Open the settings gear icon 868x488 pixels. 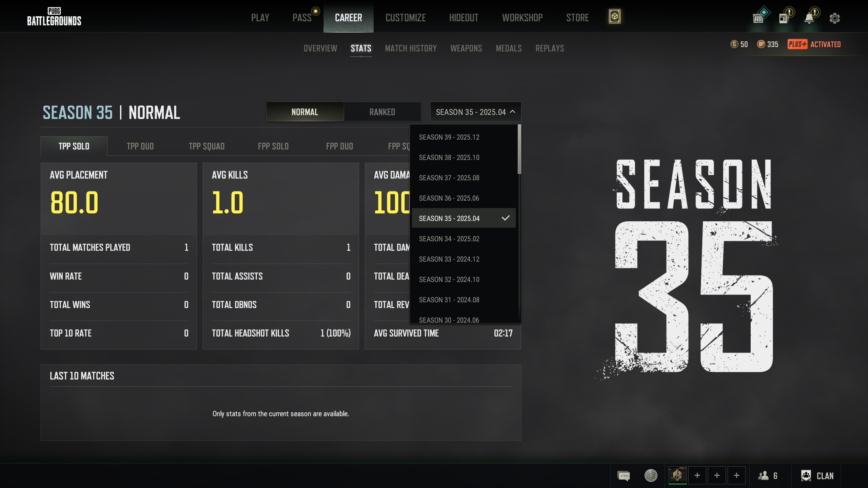click(x=834, y=18)
